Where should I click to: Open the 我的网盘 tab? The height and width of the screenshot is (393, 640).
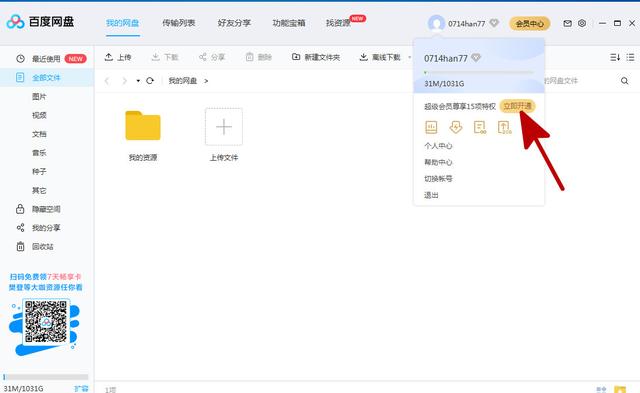(x=122, y=23)
